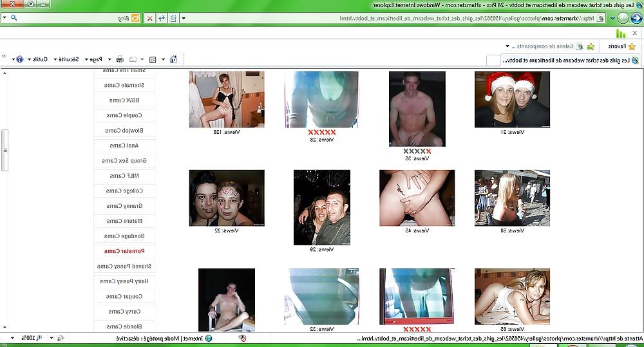Click the Print icon in command bar

point(120,59)
